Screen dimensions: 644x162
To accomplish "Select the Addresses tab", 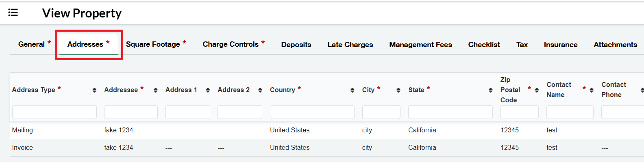I will [x=88, y=44].
